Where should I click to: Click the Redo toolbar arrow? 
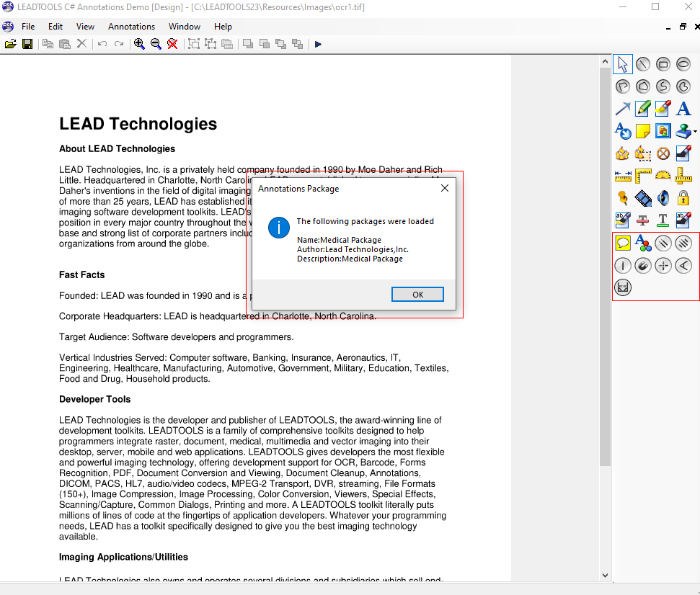[119, 44]
